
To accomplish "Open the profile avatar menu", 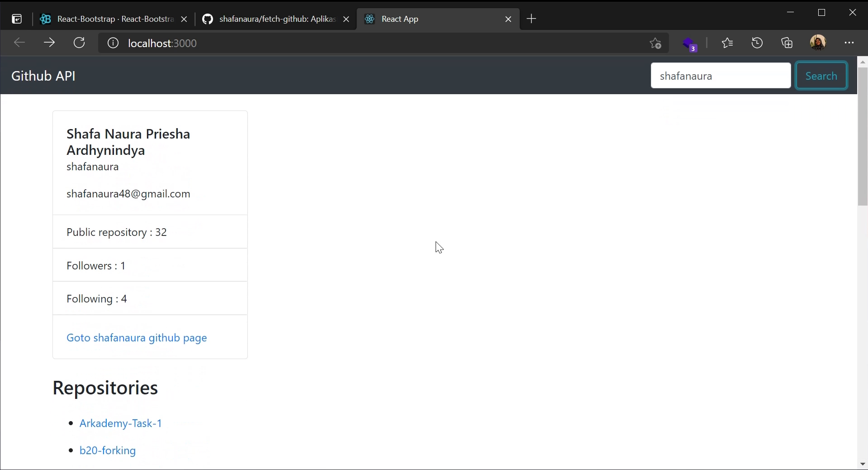I will pyautogui.click(x=818, y=43).
